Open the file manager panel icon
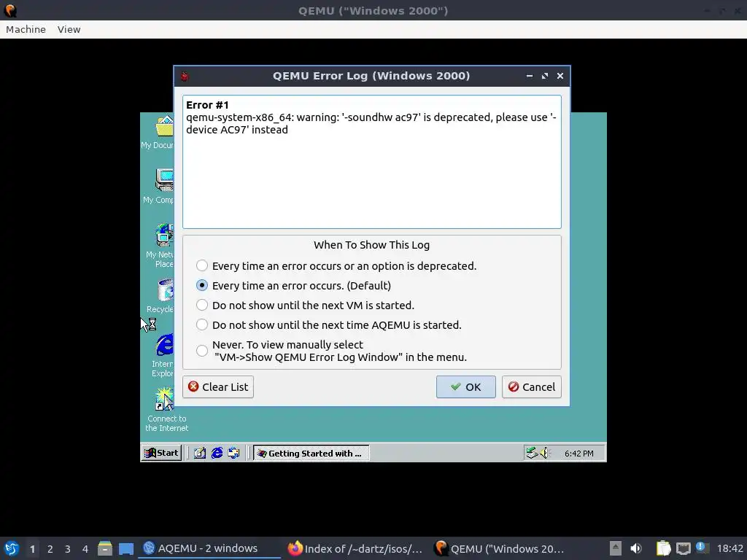Viewport: 747px width, 560px height. [x=105, y=548]
